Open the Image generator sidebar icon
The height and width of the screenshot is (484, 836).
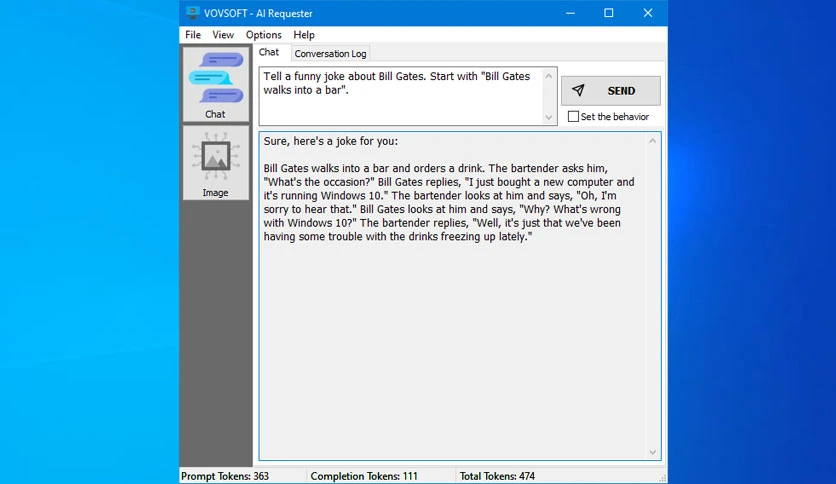[216, 163]
